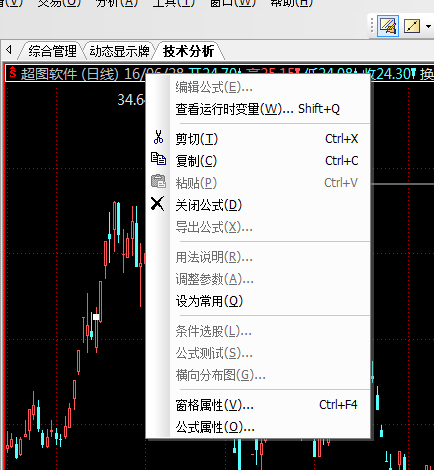This screenshot has width=434, height=470.
Task: Choose 横向分布图(G)... menu entry
Action: coord(258,375)
